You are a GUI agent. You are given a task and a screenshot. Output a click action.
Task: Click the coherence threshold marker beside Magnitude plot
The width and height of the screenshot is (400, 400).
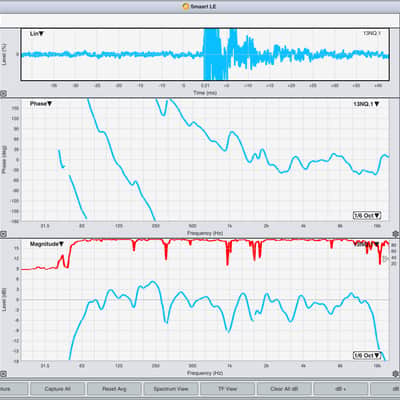pos(387,259)
